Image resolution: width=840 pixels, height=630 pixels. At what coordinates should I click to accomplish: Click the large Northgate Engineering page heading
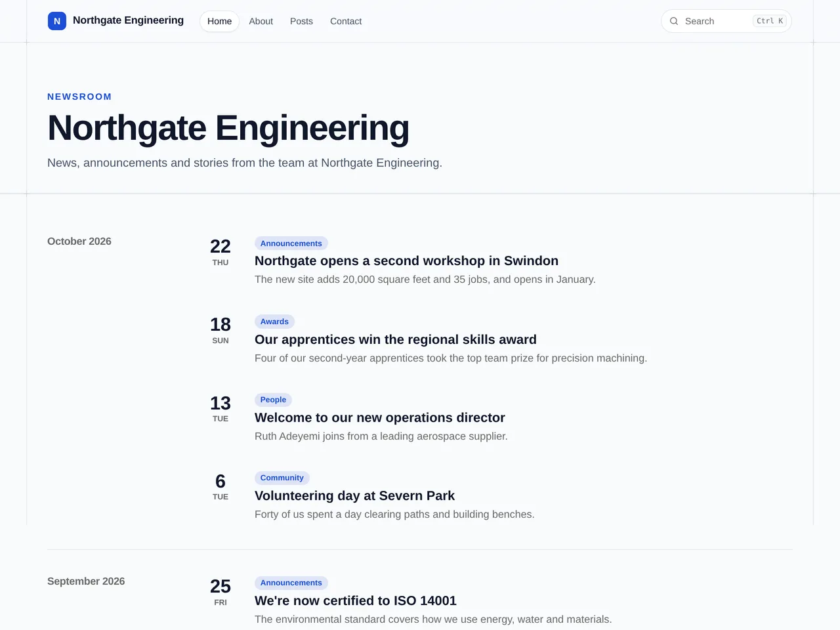tap(228, 128)
